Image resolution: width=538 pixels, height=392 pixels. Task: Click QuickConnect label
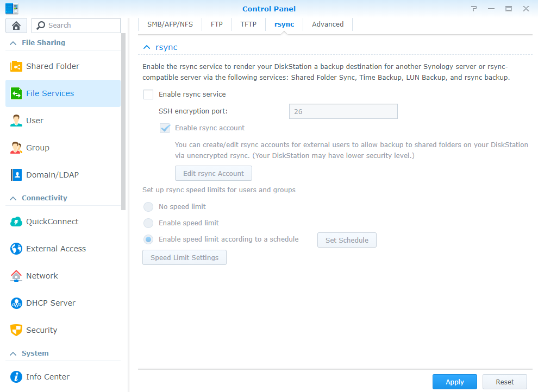[52, 222]
